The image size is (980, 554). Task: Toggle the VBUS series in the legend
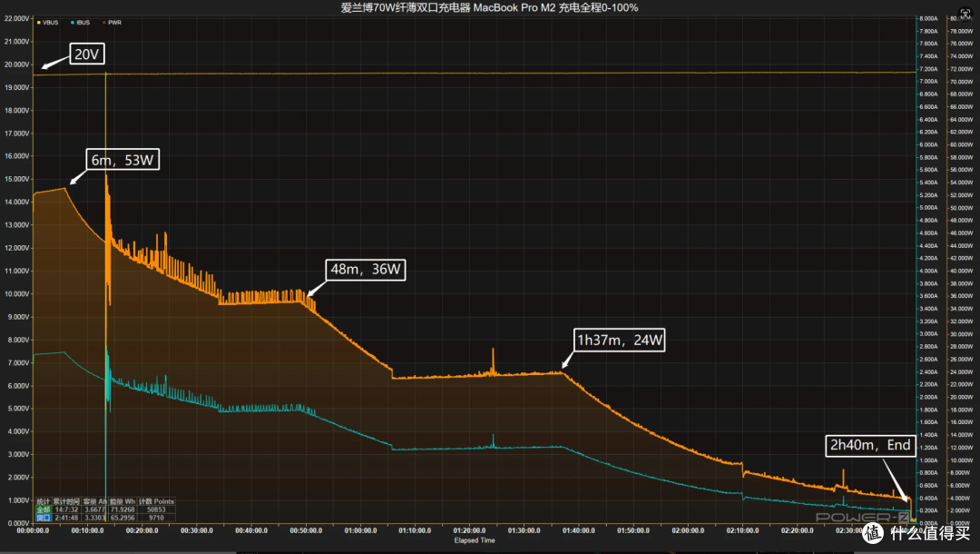(x=47, y=23)
